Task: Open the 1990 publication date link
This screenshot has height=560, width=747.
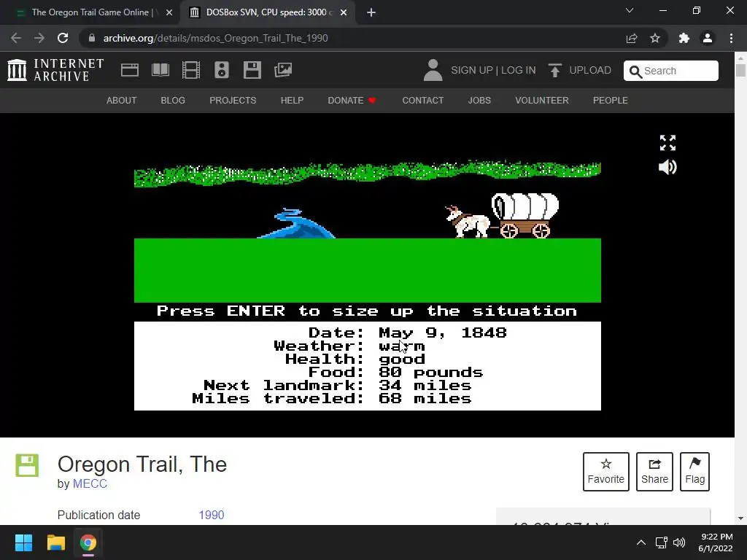Action: (x=211, y=516)
